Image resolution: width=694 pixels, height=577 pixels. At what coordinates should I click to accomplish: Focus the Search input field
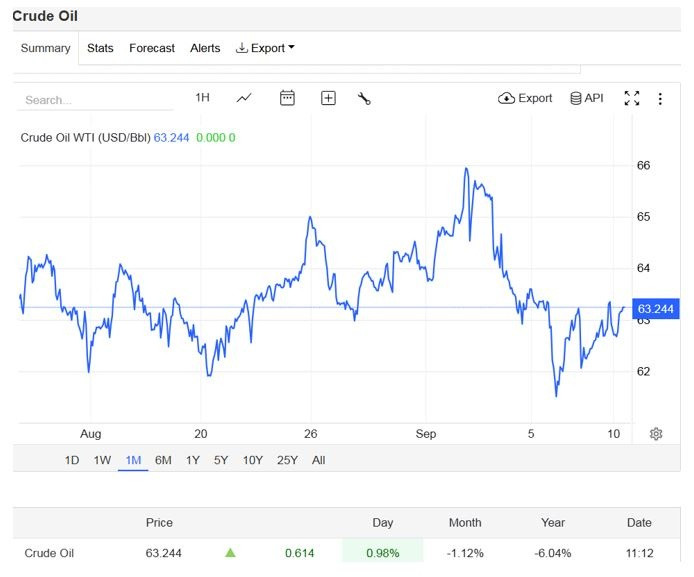pyautogui.click(x=95, y=100)
